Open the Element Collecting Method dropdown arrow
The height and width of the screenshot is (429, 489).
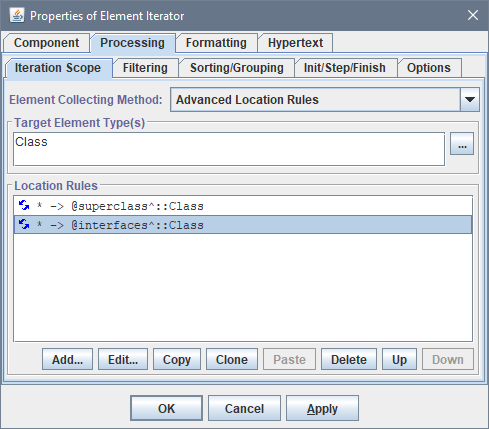click(470, 99)
